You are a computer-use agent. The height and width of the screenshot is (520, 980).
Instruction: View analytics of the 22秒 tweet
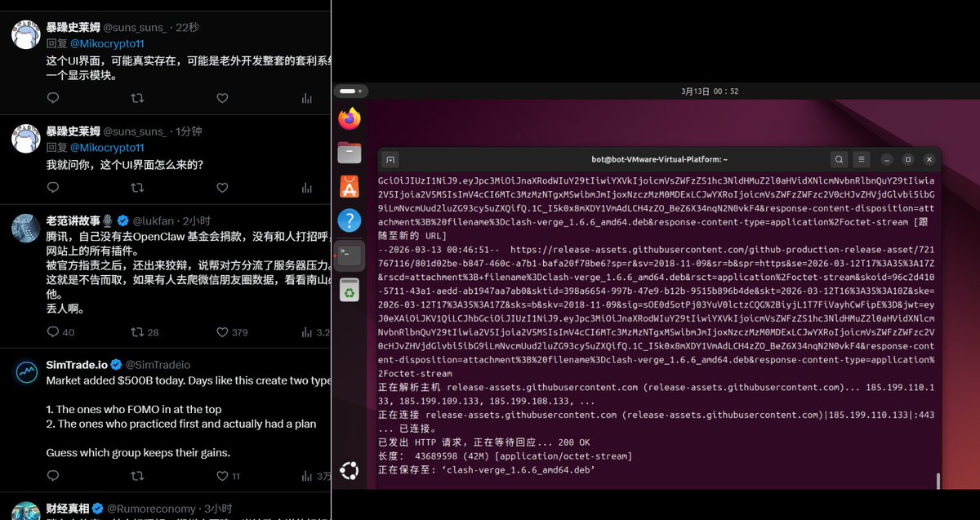(307, 98)
